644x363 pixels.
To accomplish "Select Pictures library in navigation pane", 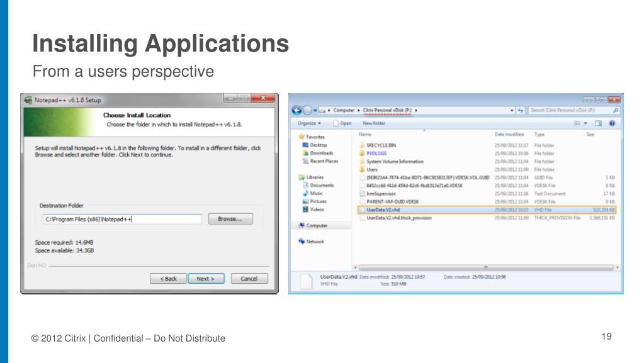I will 315,201.
